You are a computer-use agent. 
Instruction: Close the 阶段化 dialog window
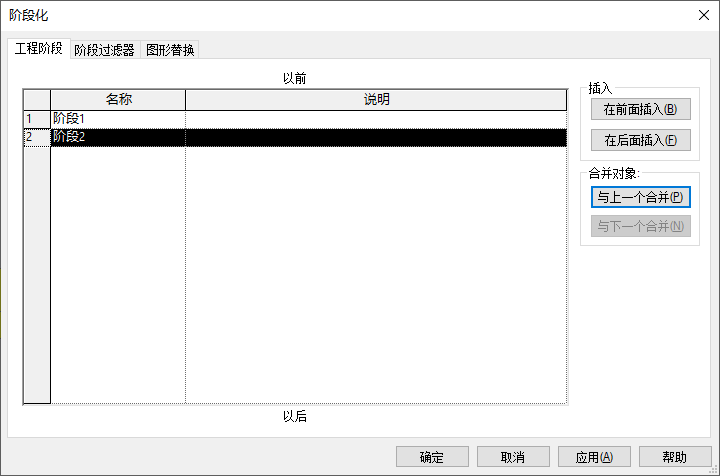(703, 15)
